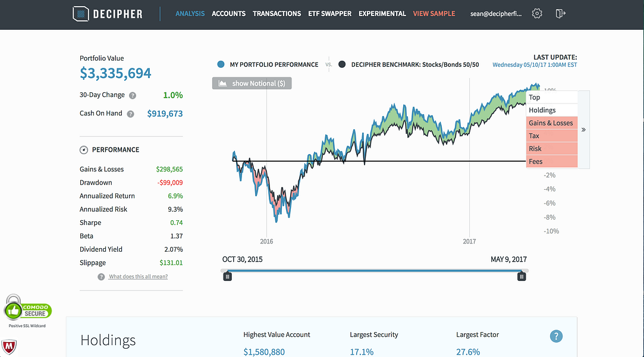The width and height of the screenshot is (644, 357).
Task: Click the right date range slider handle
Action: (x=522, y=277)
